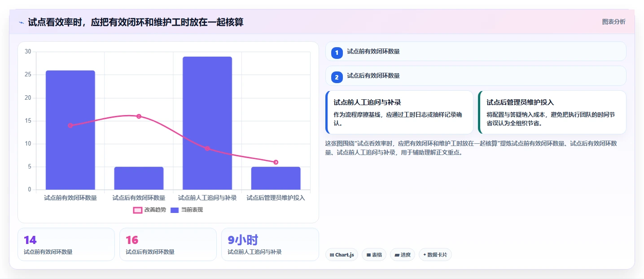The height and width of the screenshot is (279, 644).
Task: Open list item 试点后有效闭环数量
Action: (476, 76)
